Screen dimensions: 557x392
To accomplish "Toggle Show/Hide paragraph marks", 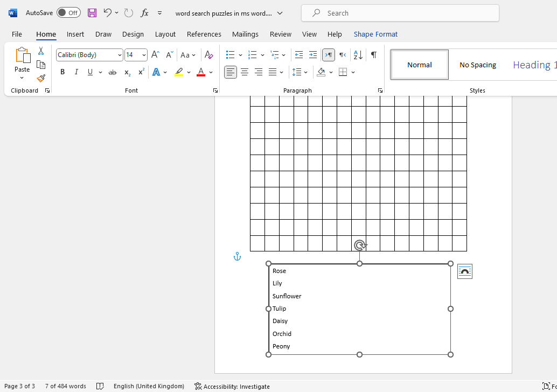I will pos(373,54).
